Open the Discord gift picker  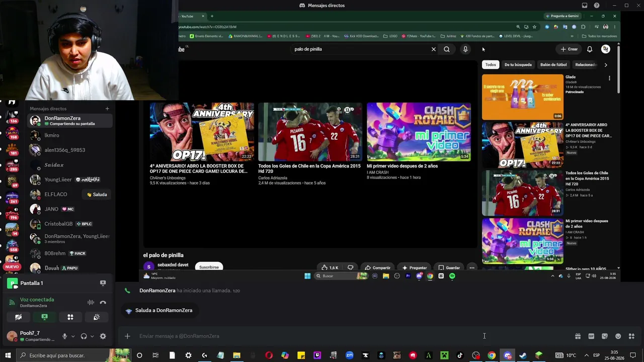(x=578, y=336)
